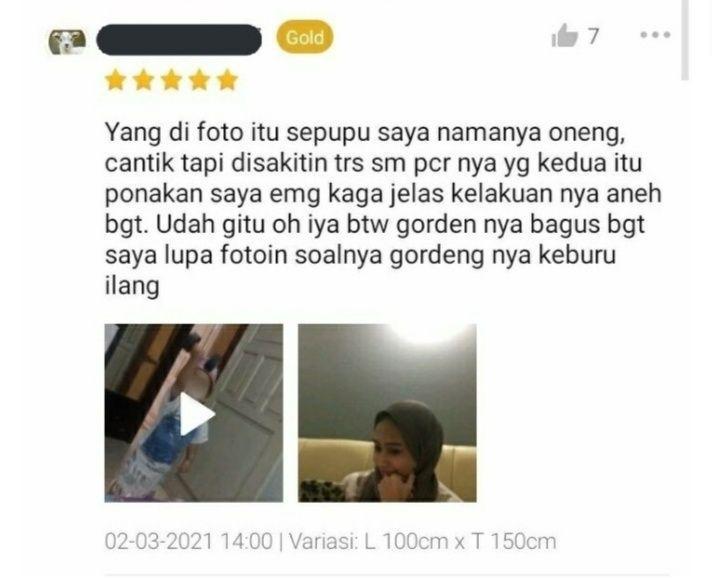This screenshot has width=712, height=580.
Task: Click the review line starting 'bgt. Udah gitu'
Action: click(x=375, y=225)
